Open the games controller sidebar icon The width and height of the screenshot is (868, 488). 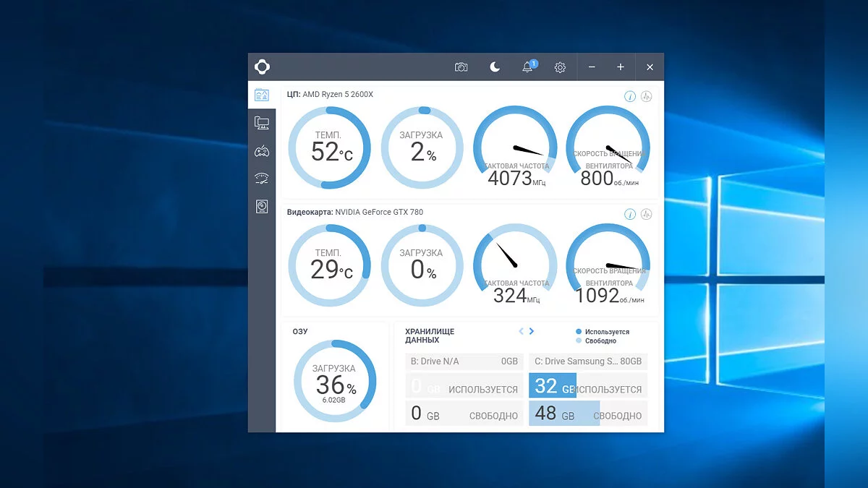point(262,151)
